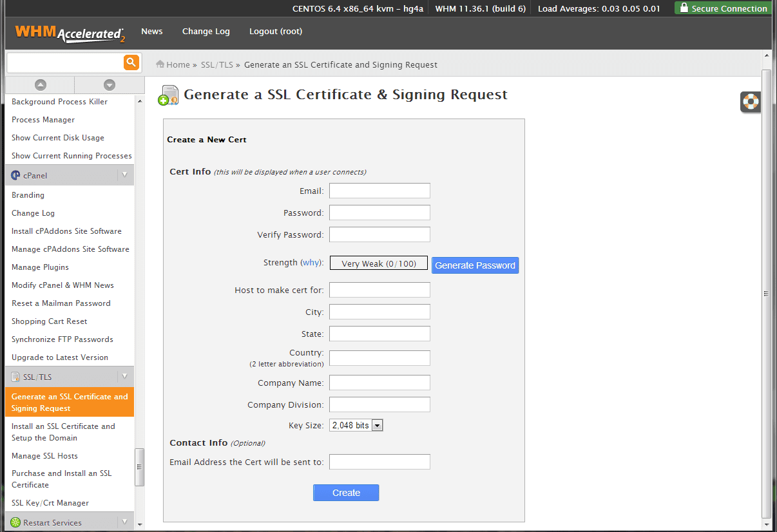The height and width of the screenshot is (532, 777).
Task: Click the sidebar vertical scrollbar handle
Action: pos(139,467)
